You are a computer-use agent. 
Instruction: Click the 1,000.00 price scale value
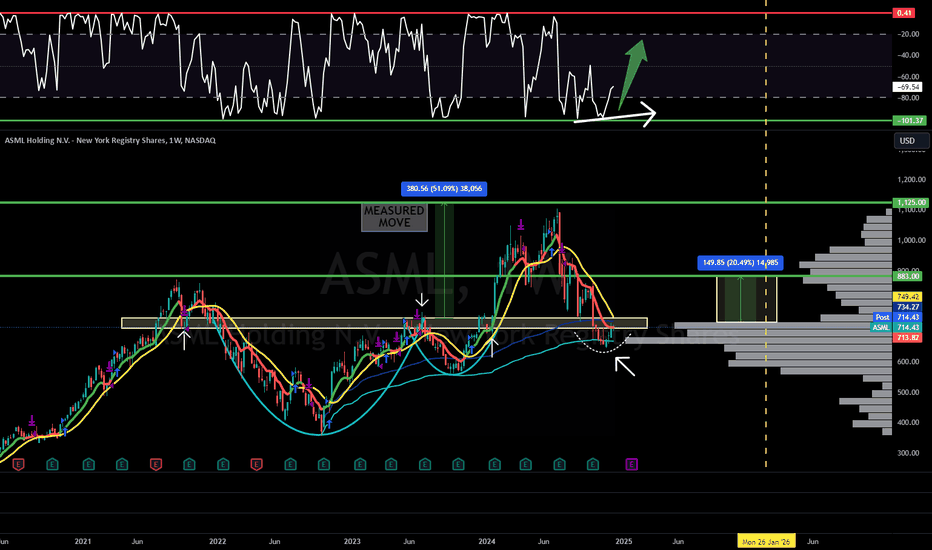click(912, 240)
